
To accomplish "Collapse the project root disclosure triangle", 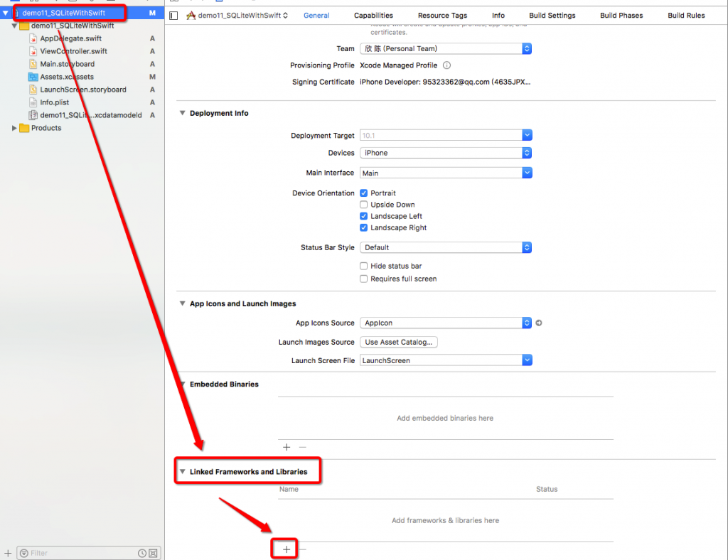I will coord(5,13).
